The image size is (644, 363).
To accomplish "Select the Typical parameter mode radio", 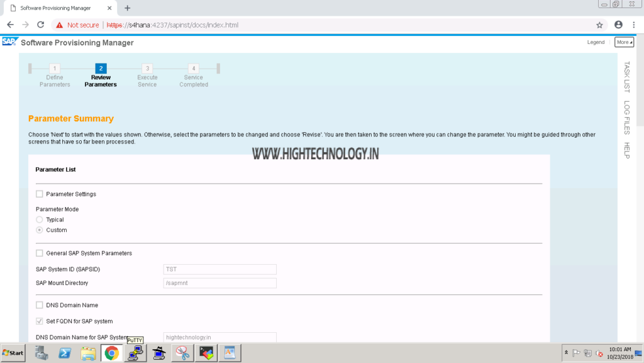I will [x=40, y=220].
